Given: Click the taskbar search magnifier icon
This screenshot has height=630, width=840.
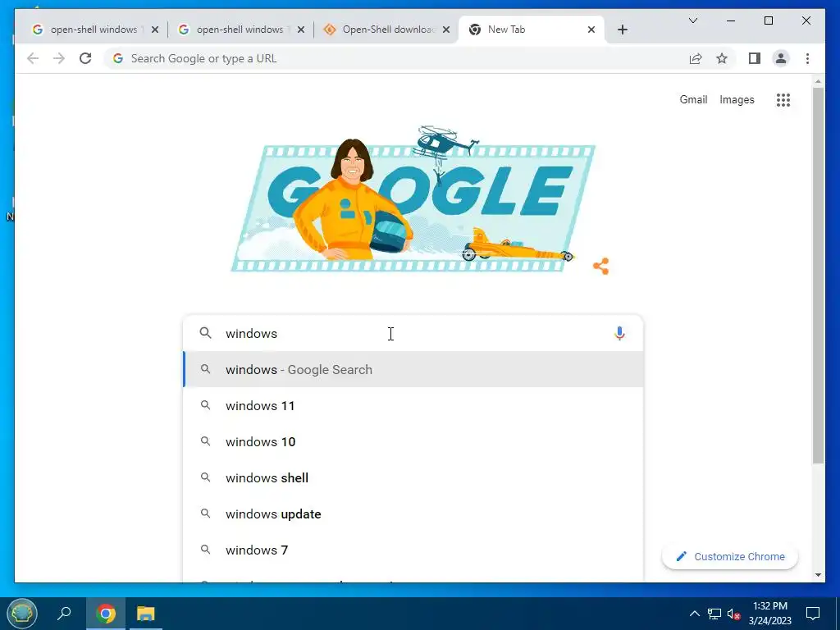Looking at the screenshot, I should pos(64,614).
